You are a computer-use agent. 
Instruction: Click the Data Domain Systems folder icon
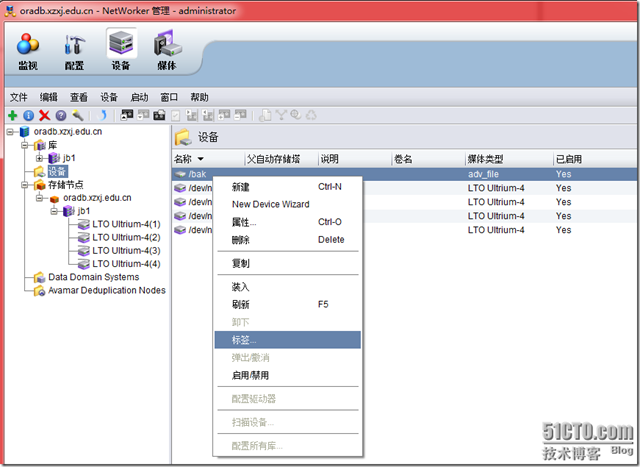click(x=40, y=278)
